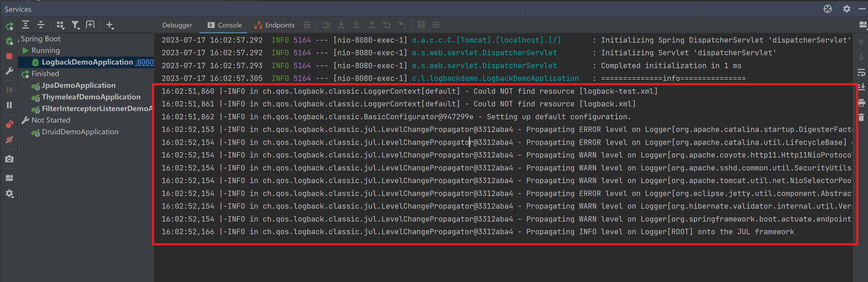The height and width of the screenshot is (282, 868).
Task: Click Trace Current Stream Chain icon
Action: [x=436, y=25]
